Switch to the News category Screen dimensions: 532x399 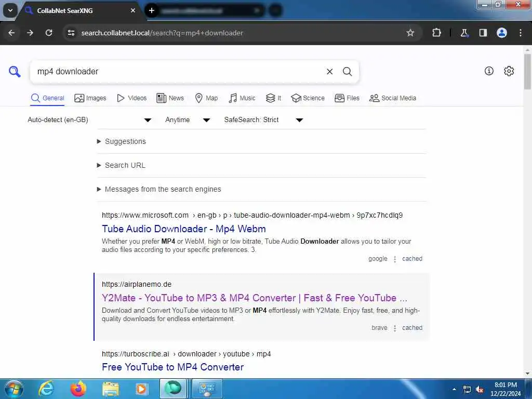[x=170, y=98]
